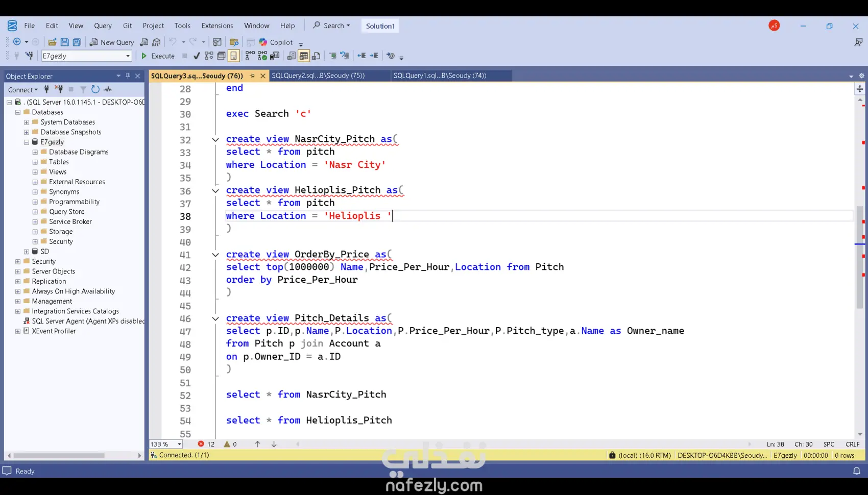The width and height of the screenshot is (868, 495).
Task: Run the query with the Execute button
Action: [158, 56]
